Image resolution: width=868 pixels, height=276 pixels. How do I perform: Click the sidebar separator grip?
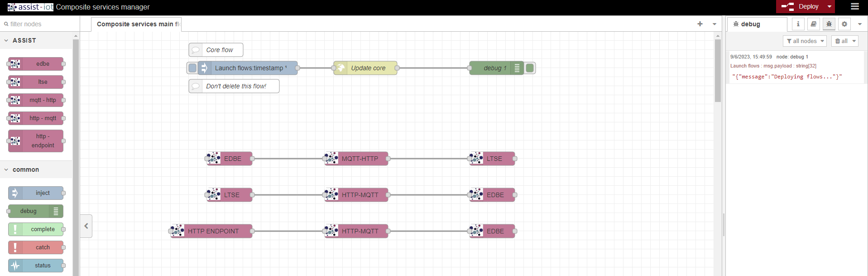(724, 225)
